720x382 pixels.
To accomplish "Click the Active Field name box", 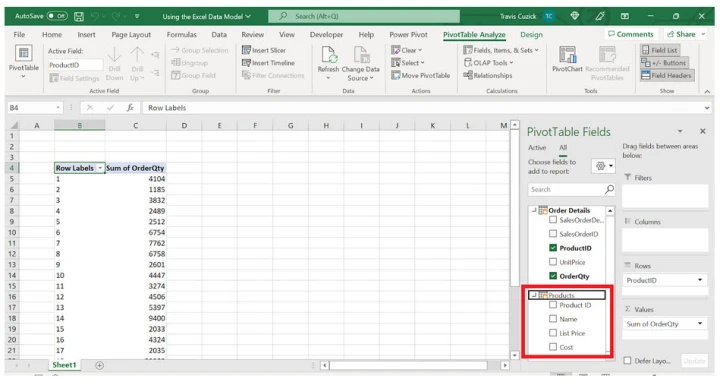I will tap(75, 65).
